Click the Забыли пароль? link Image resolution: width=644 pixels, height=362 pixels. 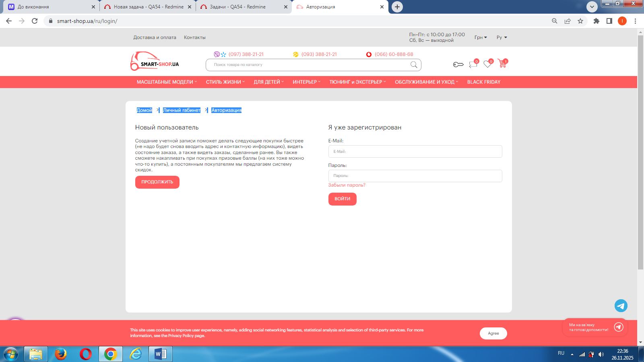pos(347,185)
